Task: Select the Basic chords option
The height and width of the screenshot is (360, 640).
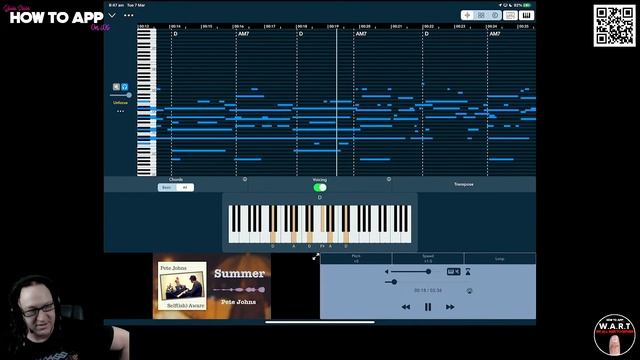Action: click(x=167, y=187)
